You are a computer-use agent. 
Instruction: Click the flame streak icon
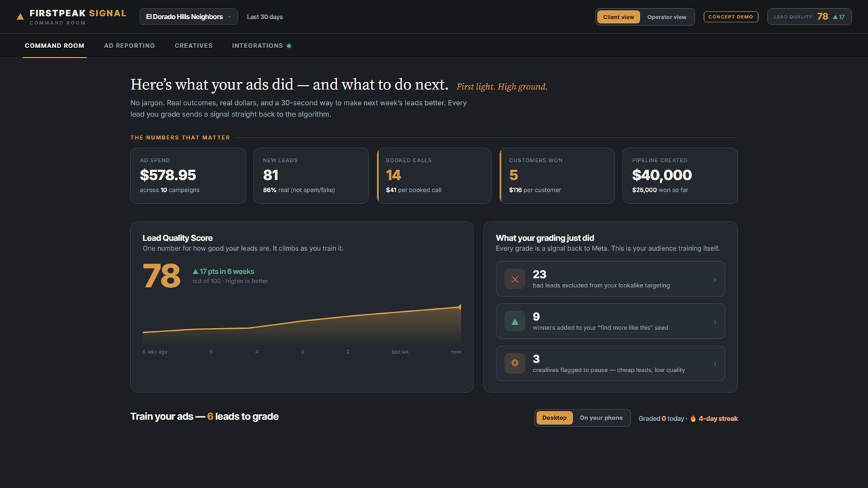[x=693, y=418]
